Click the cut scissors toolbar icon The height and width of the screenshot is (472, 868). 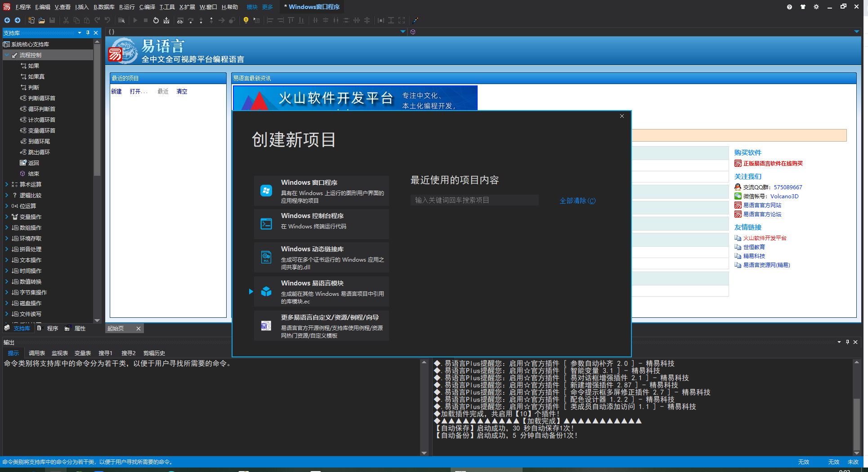pyautogui.click(x=66, y=20)
